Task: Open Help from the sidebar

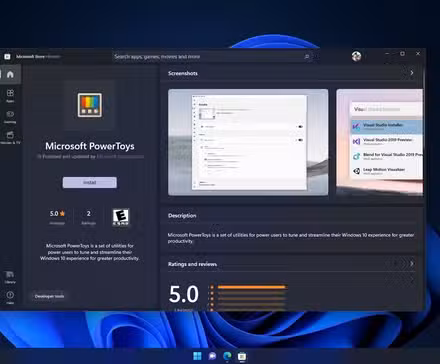Action: coord(10,297)
